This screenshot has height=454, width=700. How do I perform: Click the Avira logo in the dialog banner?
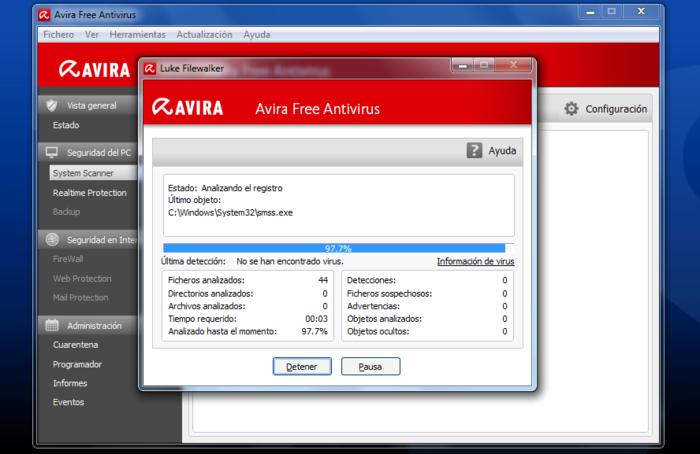[x=188, y=108]
